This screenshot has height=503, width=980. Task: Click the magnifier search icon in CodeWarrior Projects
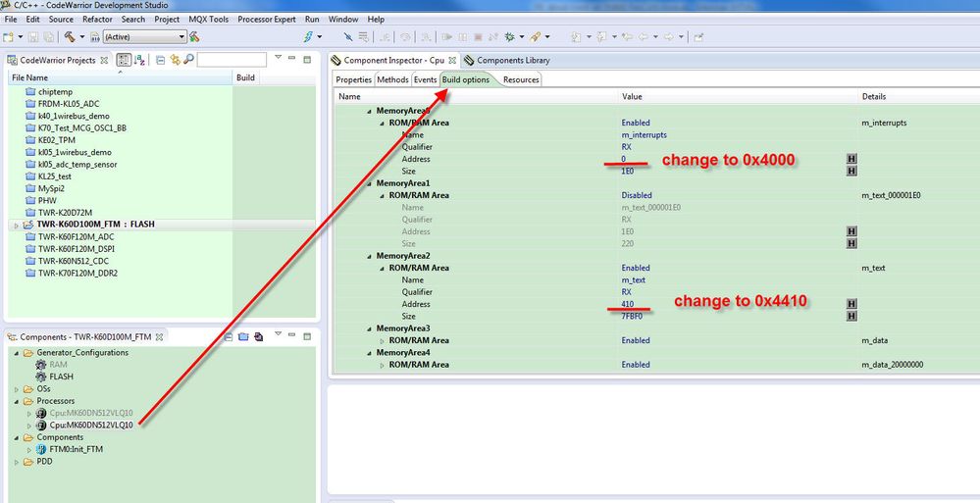(x=188, y=60)
